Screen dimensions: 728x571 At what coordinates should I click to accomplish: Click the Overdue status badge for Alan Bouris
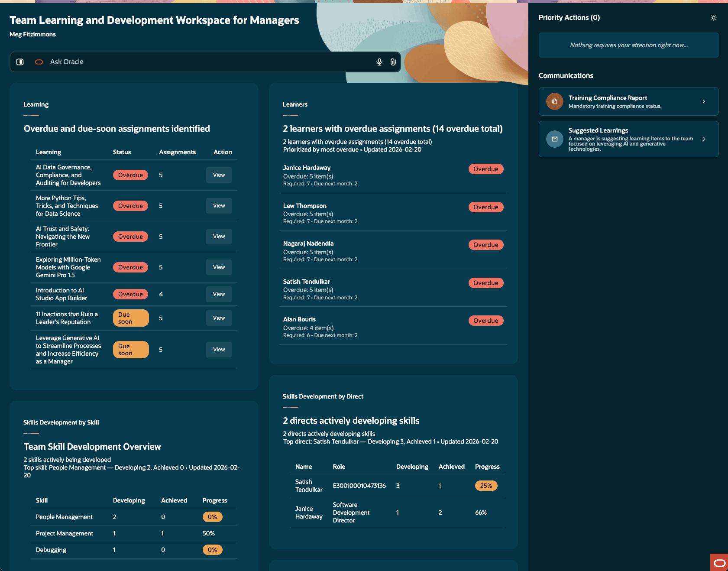(485, 320)
